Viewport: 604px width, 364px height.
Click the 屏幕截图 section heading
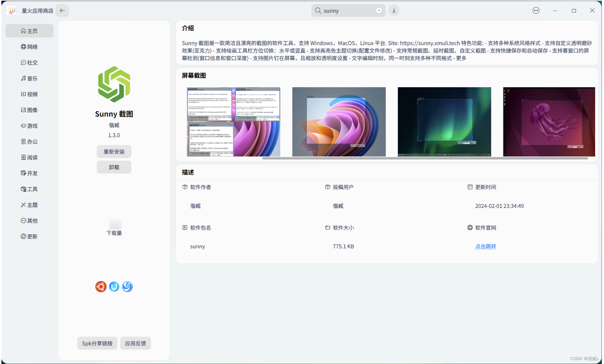pyautogui.click(x=194, y=76)
